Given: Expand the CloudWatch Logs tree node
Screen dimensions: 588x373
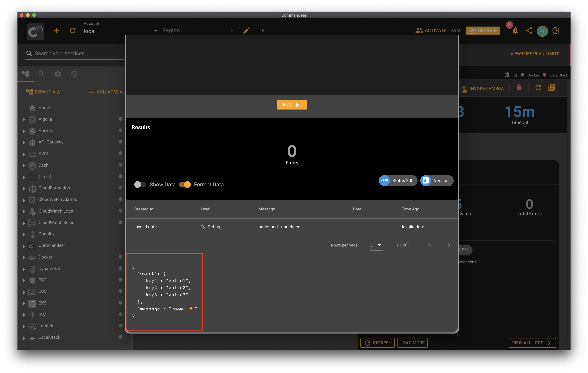Looking at the screenshot, I should pyautogui.click(x=24, y=211).
